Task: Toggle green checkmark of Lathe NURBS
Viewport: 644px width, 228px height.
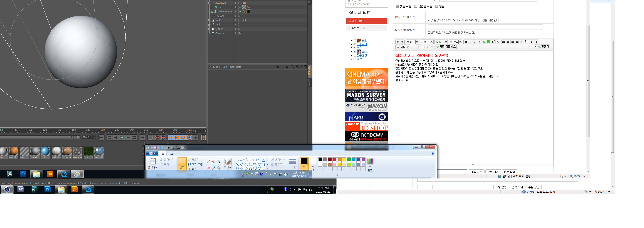Action: click(x=240, y=12)
